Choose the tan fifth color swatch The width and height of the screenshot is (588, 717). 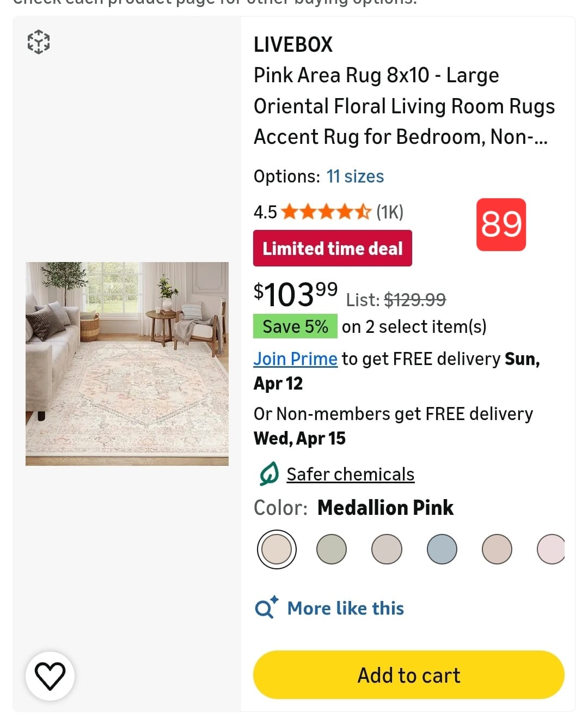497,549
